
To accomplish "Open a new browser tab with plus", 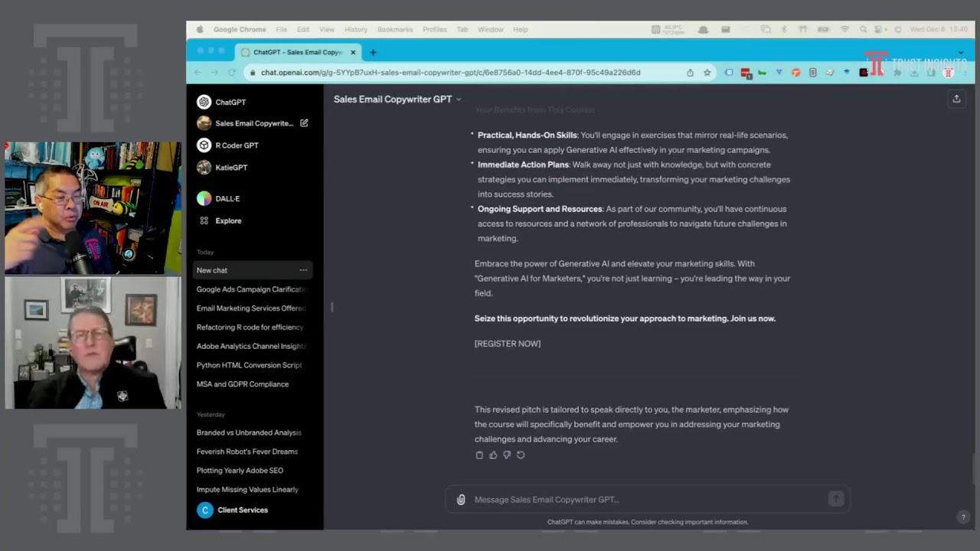I will pos(373,52).
